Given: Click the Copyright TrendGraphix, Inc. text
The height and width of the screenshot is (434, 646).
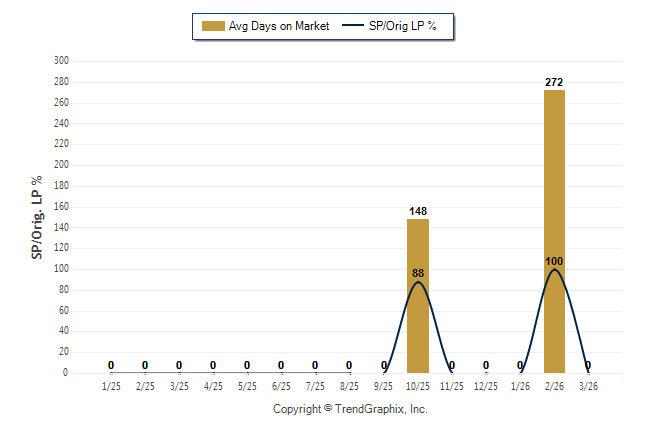Looking at the screenshot, I should click(350, 409).
